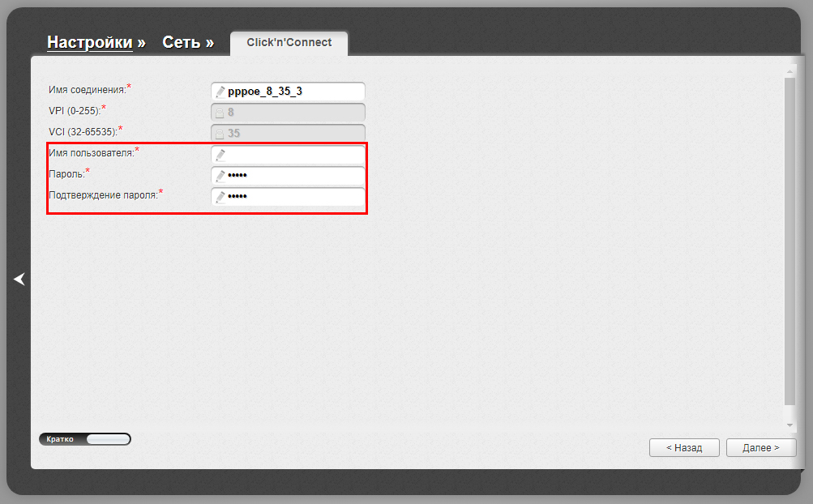Click the scrollbar down arrow
The image size is (813, 504).
(x=789, y=425)
